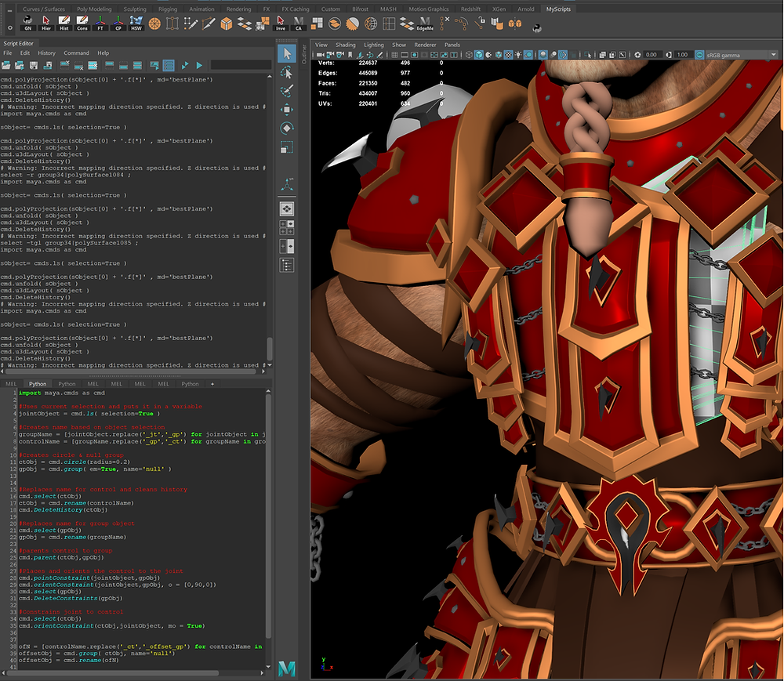Screen dimensions: 784x681
Task: Add a new script tab with plus
Action: pos(212,384)
